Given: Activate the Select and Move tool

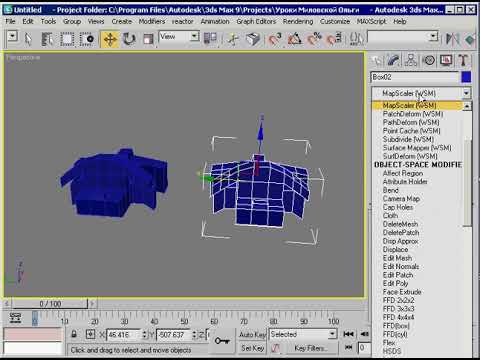Looking at the screenshot, I should pyautogui.click(x=110, y=39).
